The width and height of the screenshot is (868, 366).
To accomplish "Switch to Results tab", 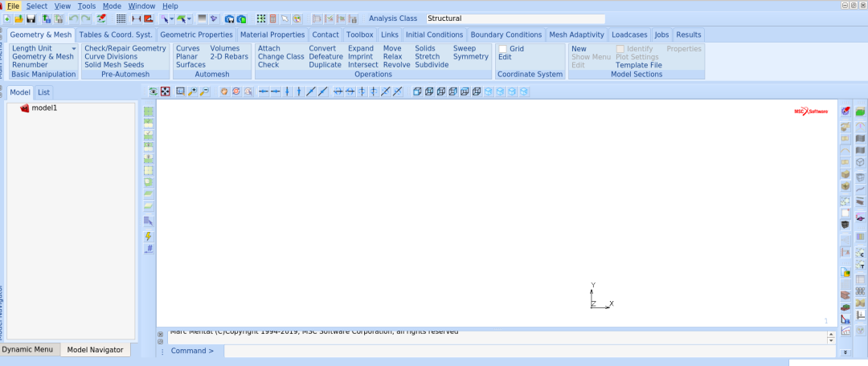I will (689, 35).
